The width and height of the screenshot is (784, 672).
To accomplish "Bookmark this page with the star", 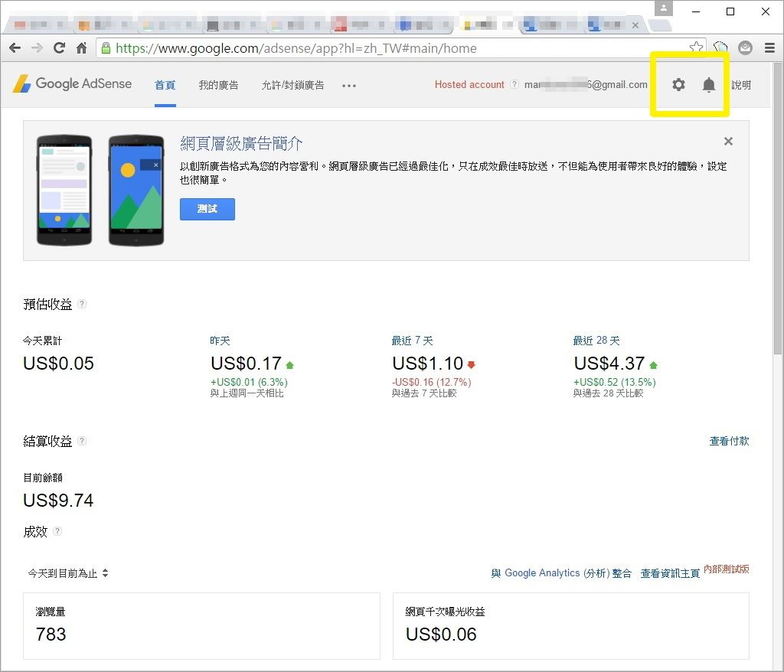I will pos(695,47).
